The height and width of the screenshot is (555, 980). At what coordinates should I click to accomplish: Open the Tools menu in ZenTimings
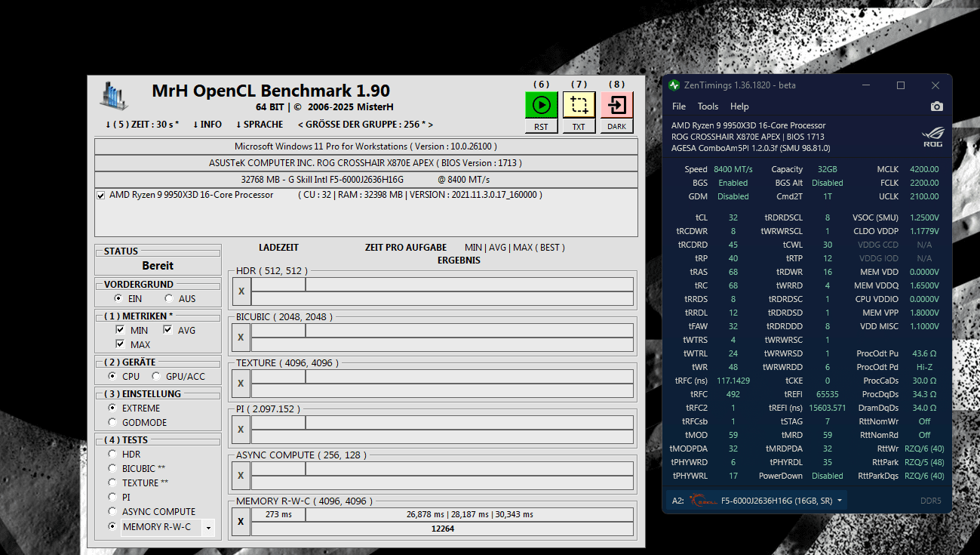[x=708, y=106]
